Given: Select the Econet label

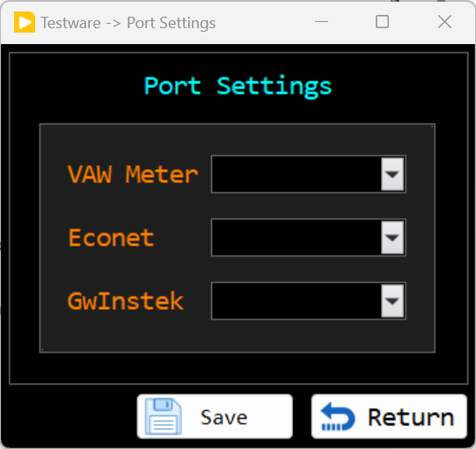Looking at the screenshot, I should point(111,238).
